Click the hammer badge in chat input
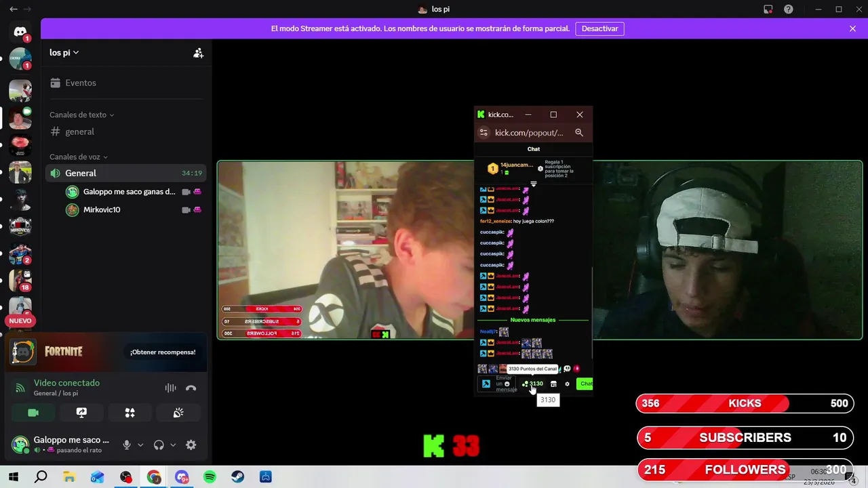The width and height of the screenshot is (868, 488). (486, 384)
